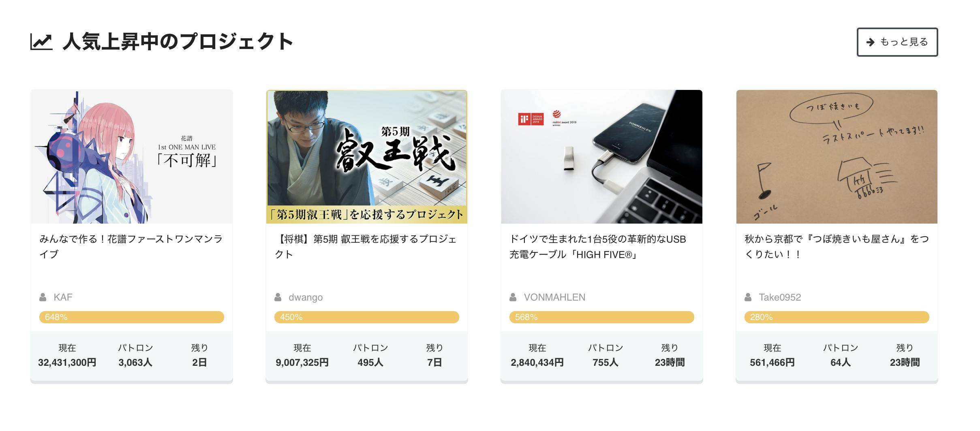The height and width of the screenshot is (431, 980).
Task: Open creator KAF's profile link
Action: tap(63, 297)
